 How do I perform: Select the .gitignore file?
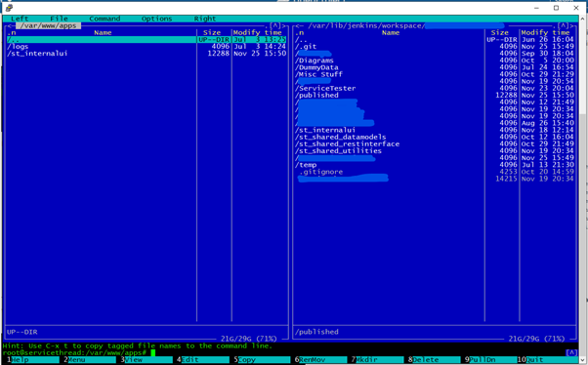(435, 172)
